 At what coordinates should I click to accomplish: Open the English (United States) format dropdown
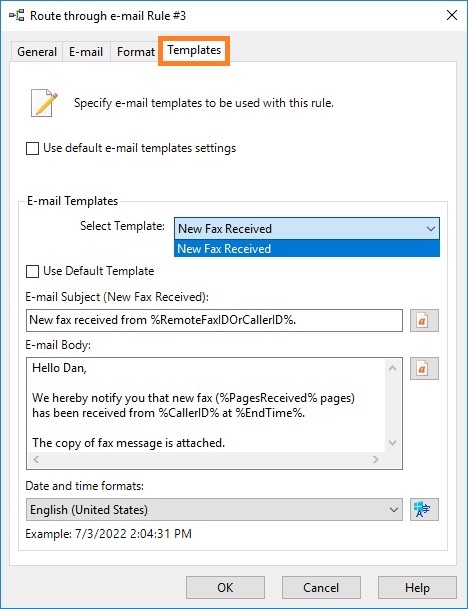coord(214,510)
